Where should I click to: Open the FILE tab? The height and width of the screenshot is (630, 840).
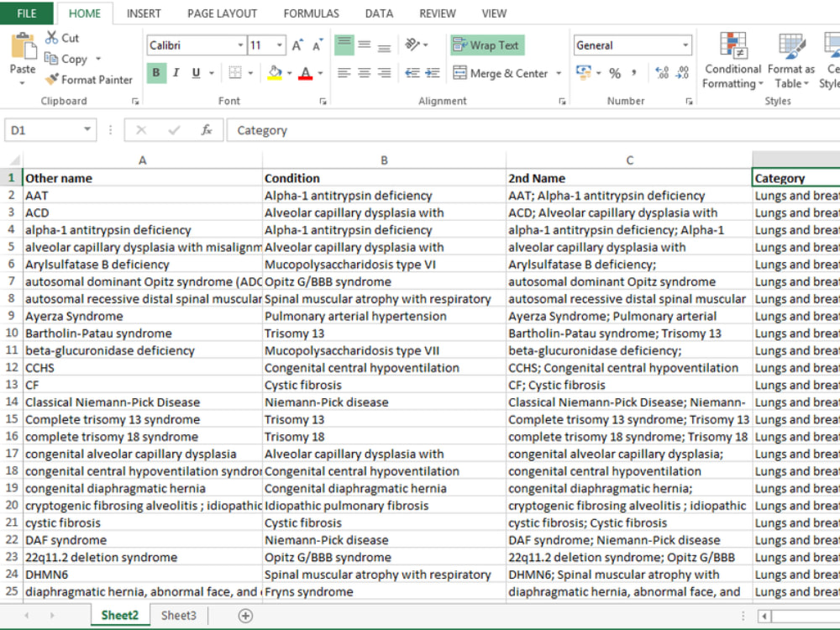(27, 13)
